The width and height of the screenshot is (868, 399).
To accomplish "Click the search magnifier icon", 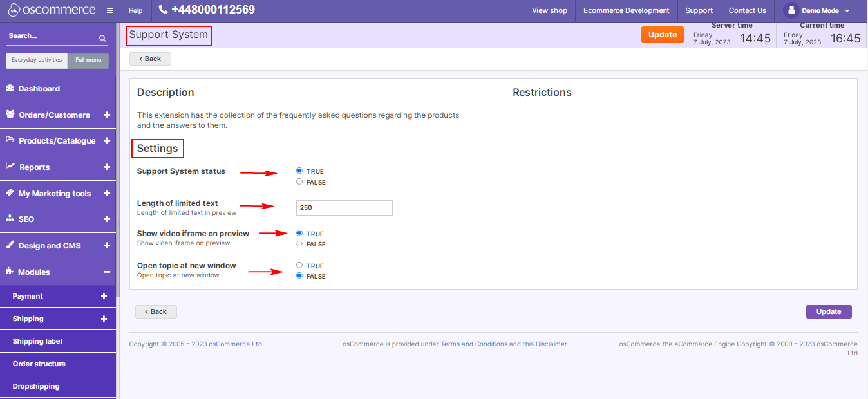I will (102, 39).
